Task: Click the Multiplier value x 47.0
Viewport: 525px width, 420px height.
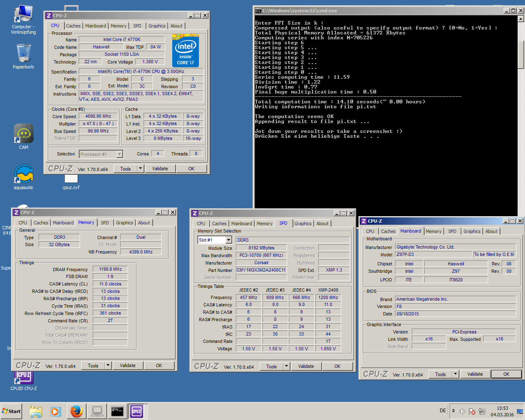Action: [x=98, y=123]
